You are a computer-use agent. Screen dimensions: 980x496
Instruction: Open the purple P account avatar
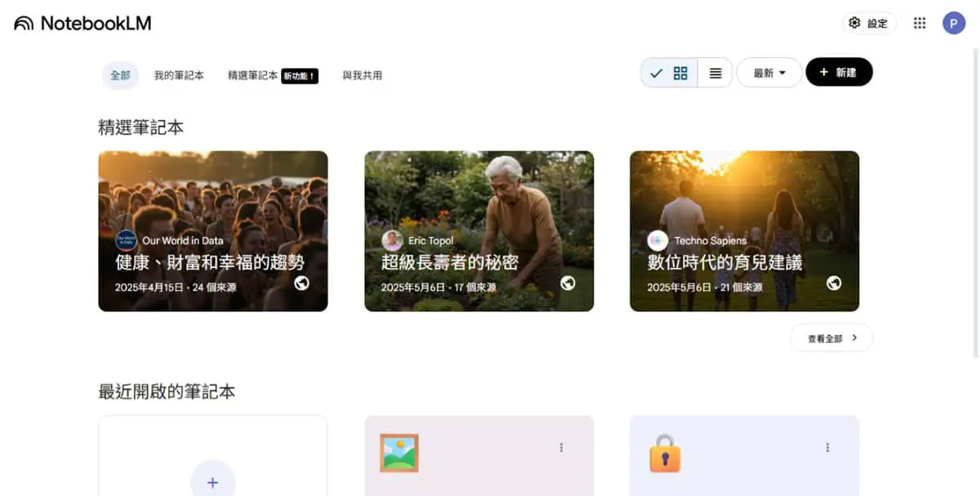point(954,23)
